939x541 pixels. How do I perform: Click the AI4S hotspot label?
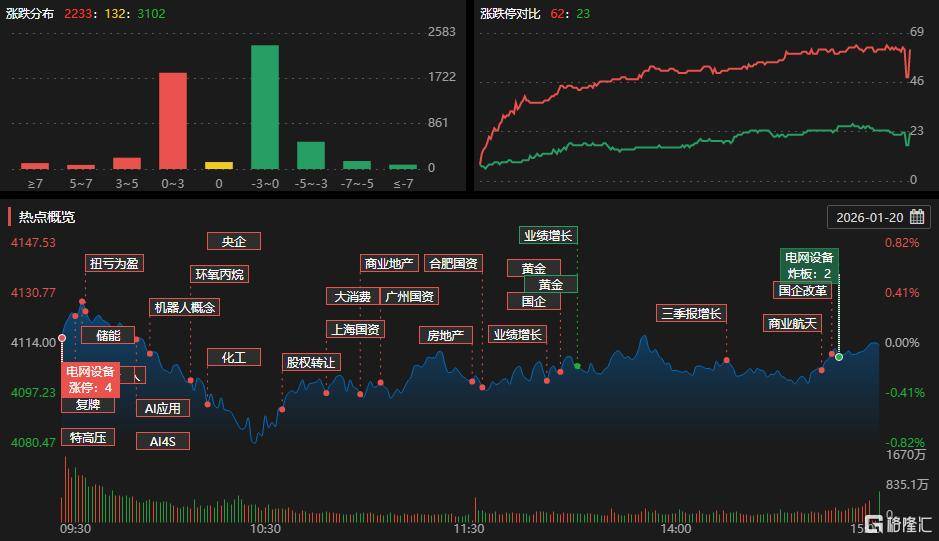[162, 441]
